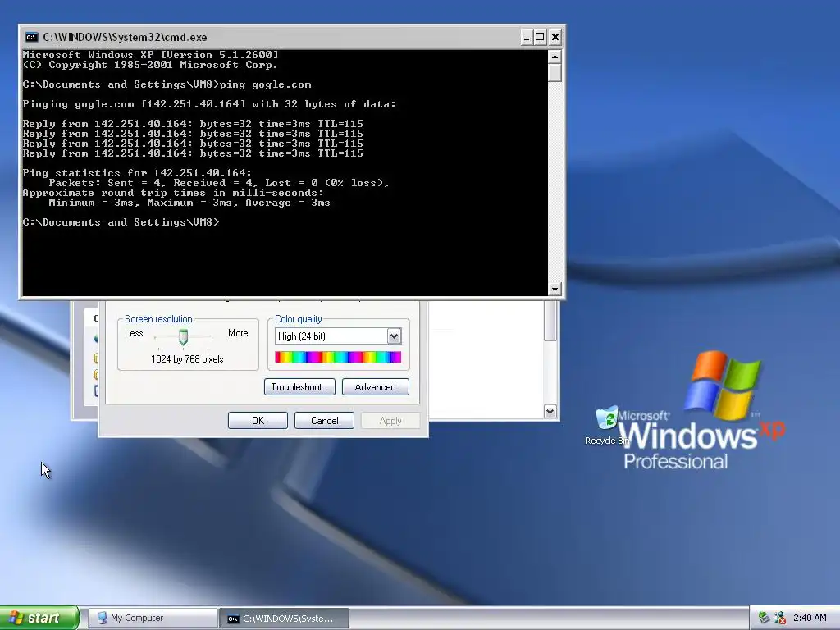The width and height of the screenshot is (840, 630).
Task: Confirm display settings with OK
Action: pyautogui.click(x=258, y=421)
